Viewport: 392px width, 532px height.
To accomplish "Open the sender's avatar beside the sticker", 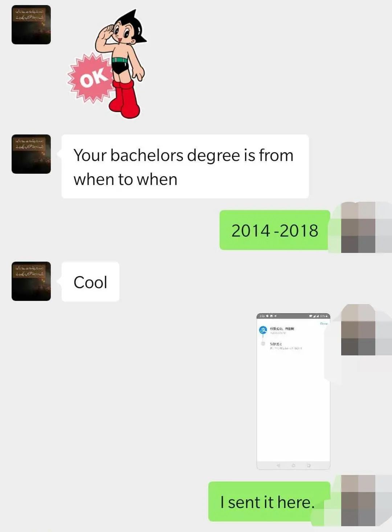I will click(x=31, y=25).
